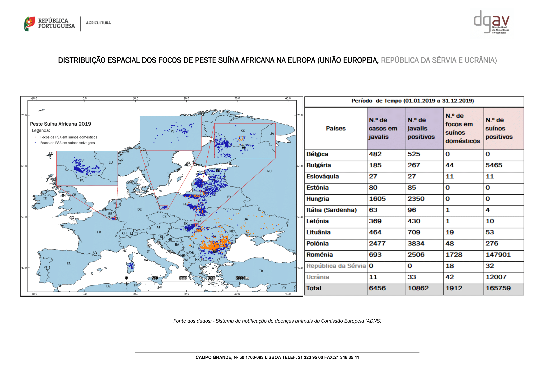Click the 'RU' Russia label on map
The height and width of the screenshot is (392, 555).
[x=269, y=171]
